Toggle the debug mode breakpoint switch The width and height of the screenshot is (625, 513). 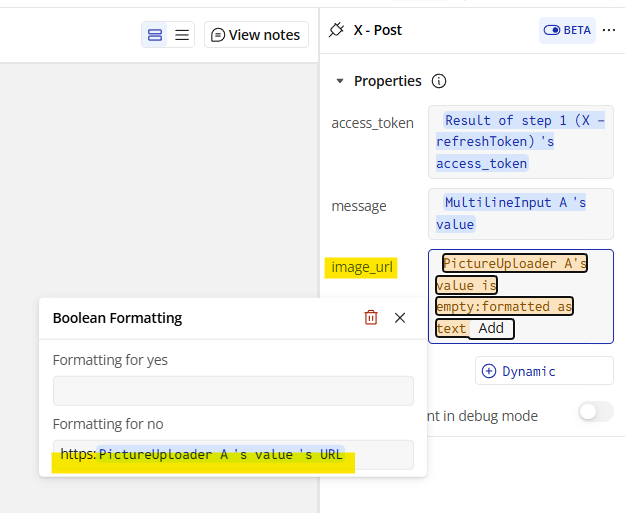[x=596, y=411]
